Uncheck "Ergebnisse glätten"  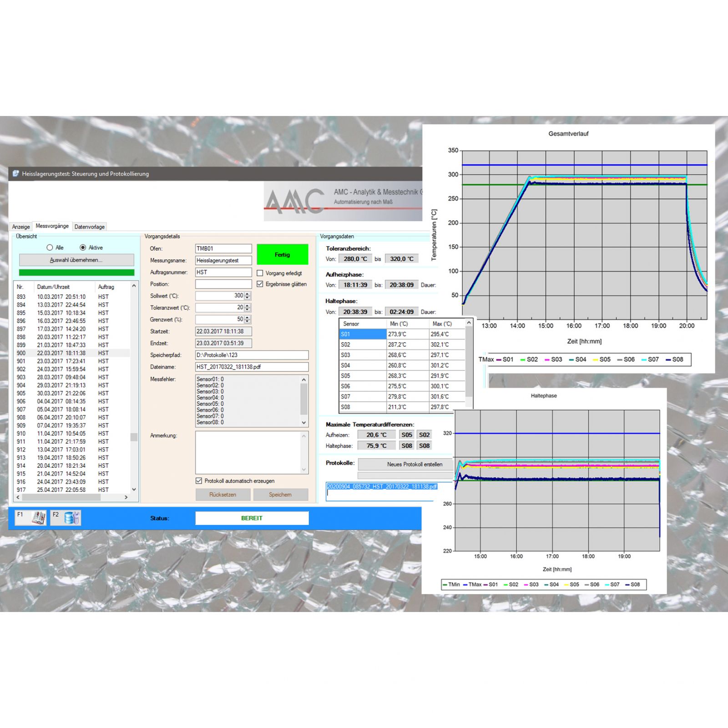260,283
